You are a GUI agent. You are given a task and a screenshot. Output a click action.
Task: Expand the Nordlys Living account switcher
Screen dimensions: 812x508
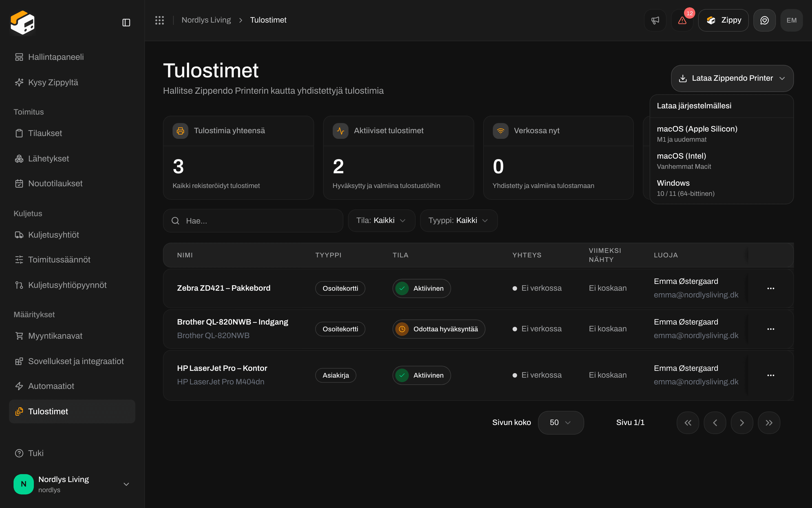[x=72, y=484]
